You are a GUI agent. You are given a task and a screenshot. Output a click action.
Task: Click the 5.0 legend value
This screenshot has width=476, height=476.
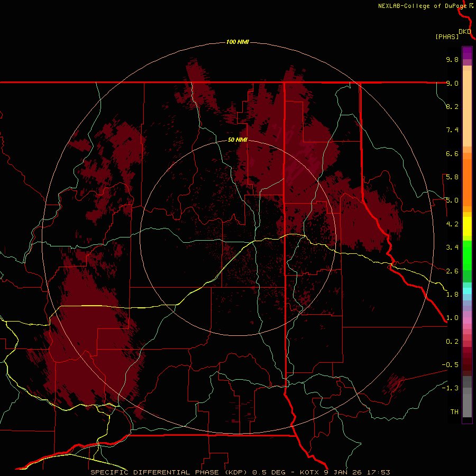click(x=452, y=200)
